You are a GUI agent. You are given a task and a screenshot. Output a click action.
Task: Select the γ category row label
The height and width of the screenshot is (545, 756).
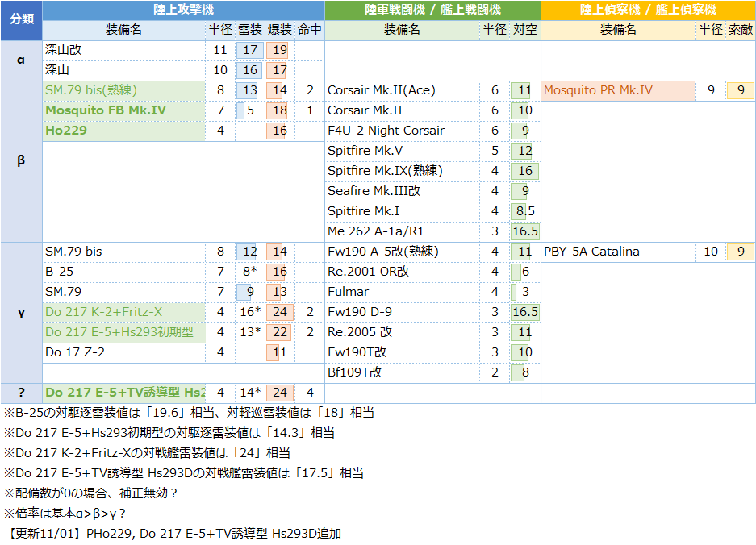click(21, 312)
